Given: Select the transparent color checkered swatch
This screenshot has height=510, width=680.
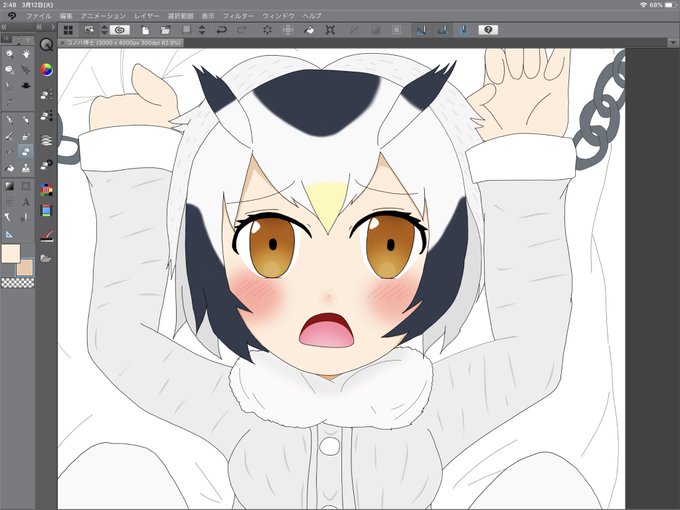Looking at the screenshot, I should [x=18, y=283].
